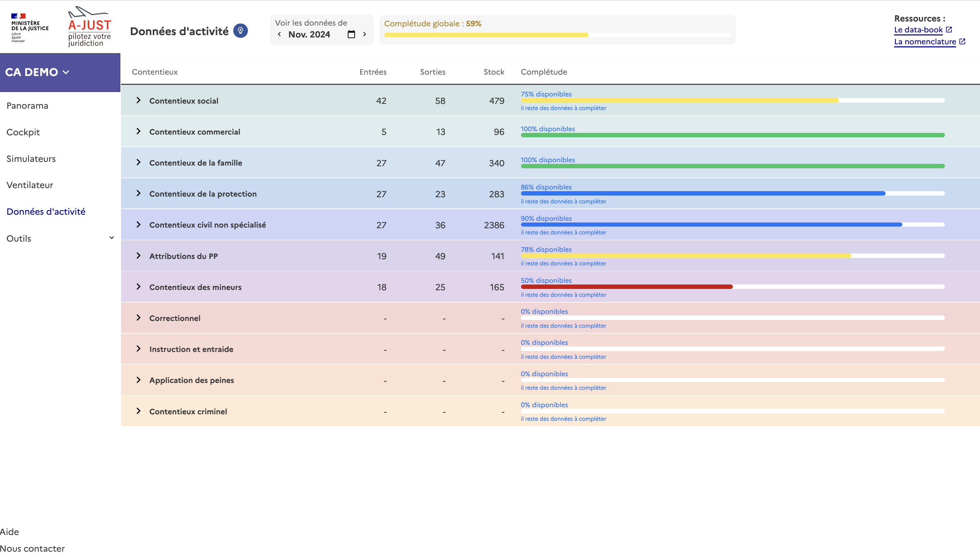980x554 pixels.
Task: Open the calendar date picker icon
Action: [351, 34]
